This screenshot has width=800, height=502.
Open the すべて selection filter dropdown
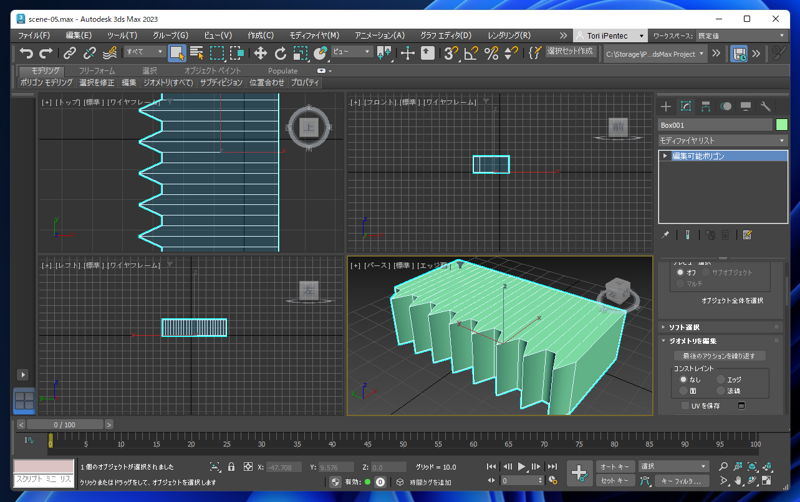(x=144, y=52)
